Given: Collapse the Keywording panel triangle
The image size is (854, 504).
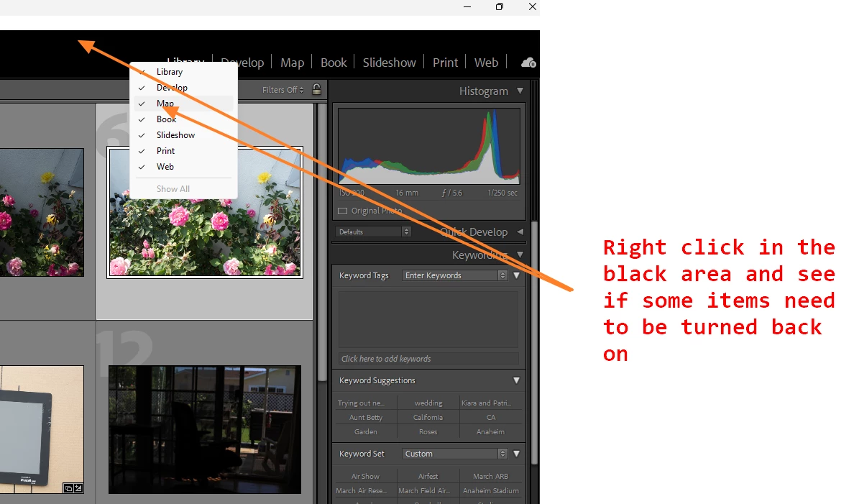Looking at the screenshot, I should click(x=520, y=255).
